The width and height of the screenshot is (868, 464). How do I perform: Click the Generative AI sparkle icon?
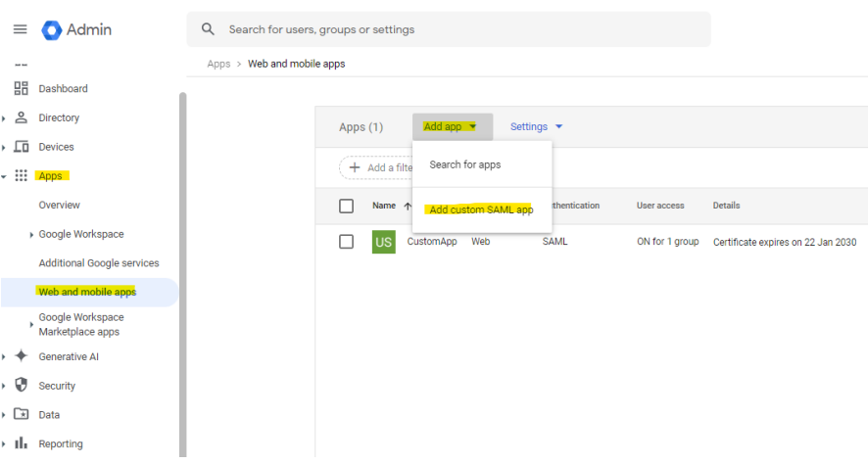[21, 356]
